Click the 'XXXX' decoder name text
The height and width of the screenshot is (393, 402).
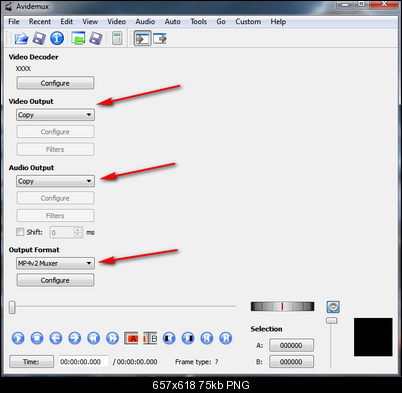(x=23, y=69)
